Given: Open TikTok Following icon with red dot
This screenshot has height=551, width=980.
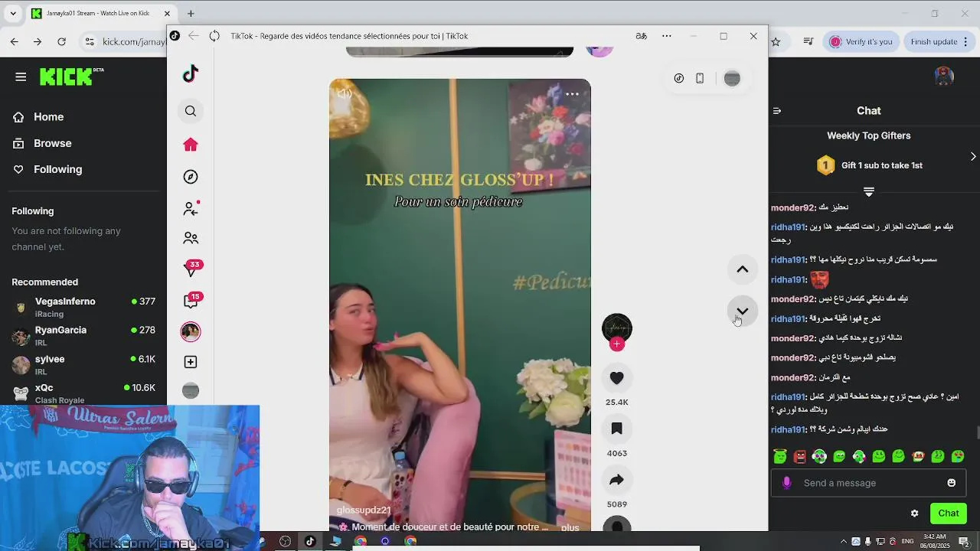Looking at the screenshot, I should [x=191, y=209].
